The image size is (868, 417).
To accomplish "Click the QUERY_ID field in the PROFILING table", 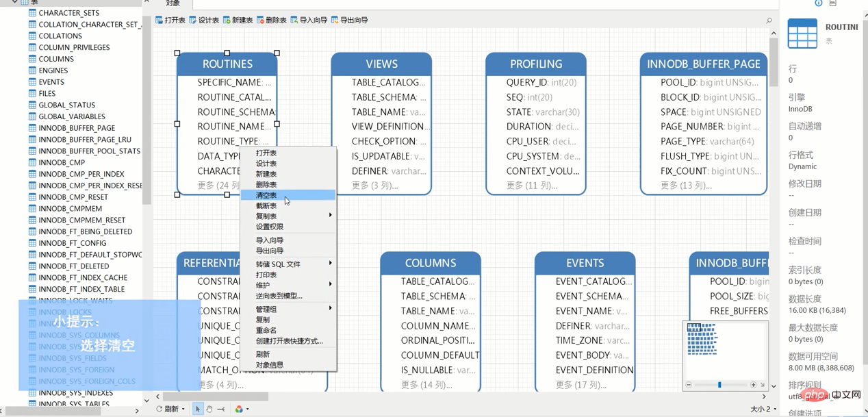I will tap(541, 82).
